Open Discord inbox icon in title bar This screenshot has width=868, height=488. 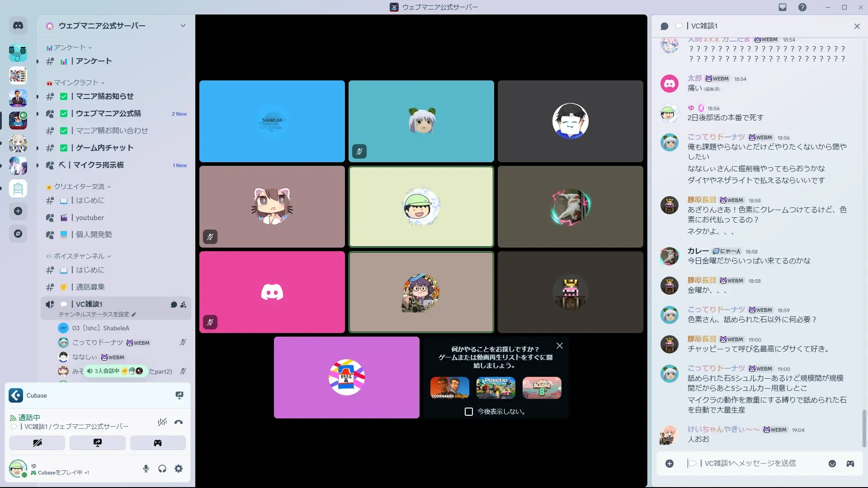point(783,7)
